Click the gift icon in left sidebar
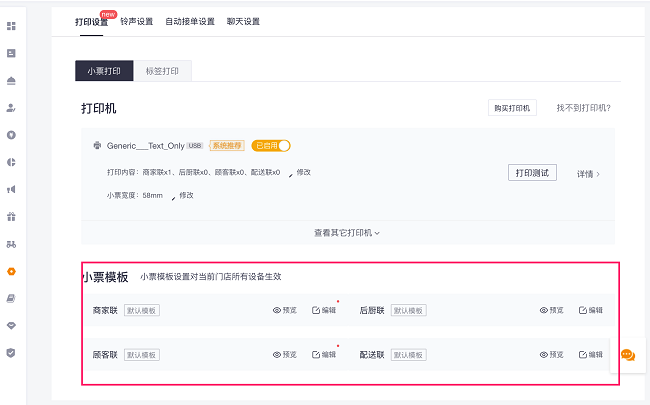Image resolution: width=650 pixels, height=405 pixels. 11,216
